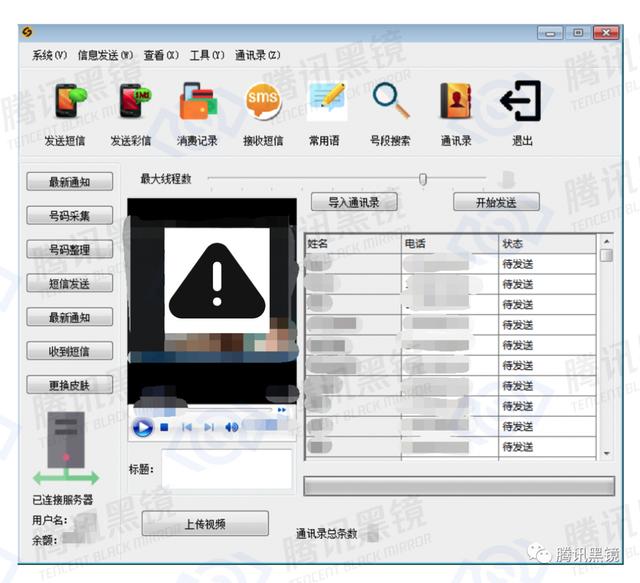
Task: Open the 查看(X) menu
Action: pyautogui.click(x=161, y=55)
